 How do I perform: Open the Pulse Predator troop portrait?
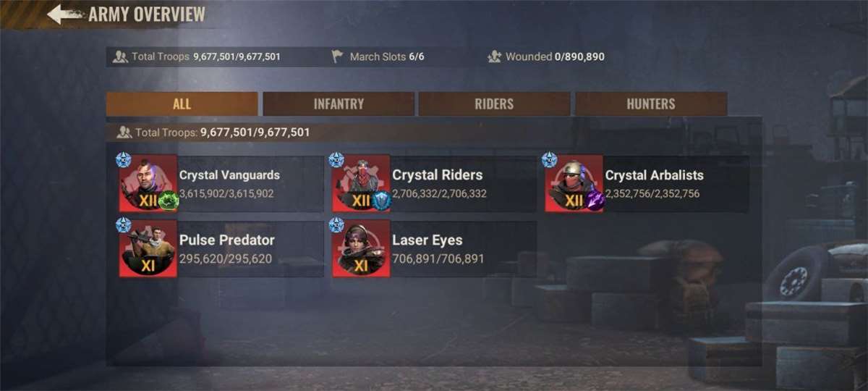[x=148, y=248]
